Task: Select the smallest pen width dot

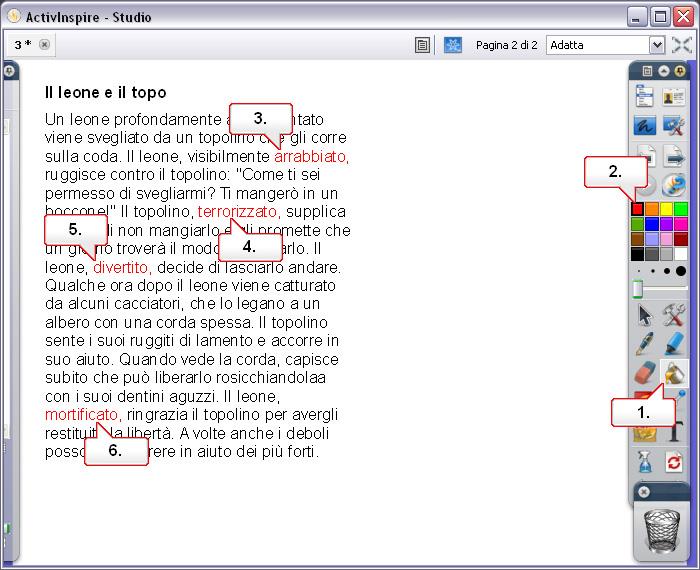Action: coord(639,271)
